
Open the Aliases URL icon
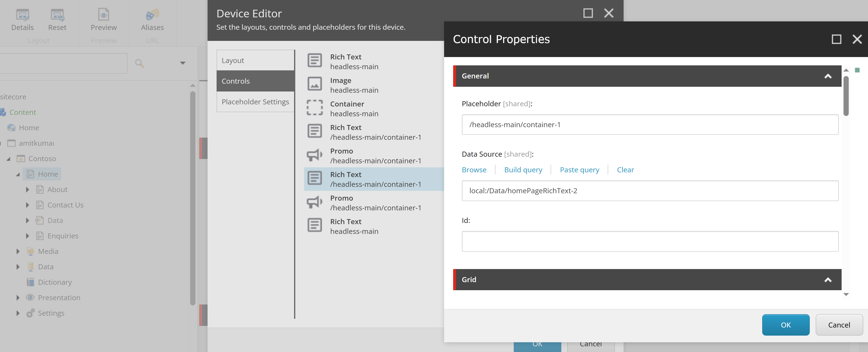pos(152,15)
